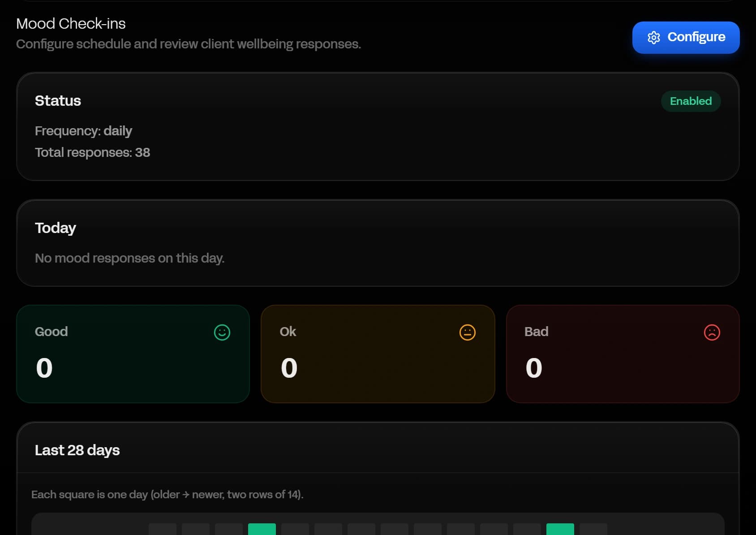The height and width of the screenshot is (535, 756).
Task: Click the zero count in Bad card
Action: [534, 368]
